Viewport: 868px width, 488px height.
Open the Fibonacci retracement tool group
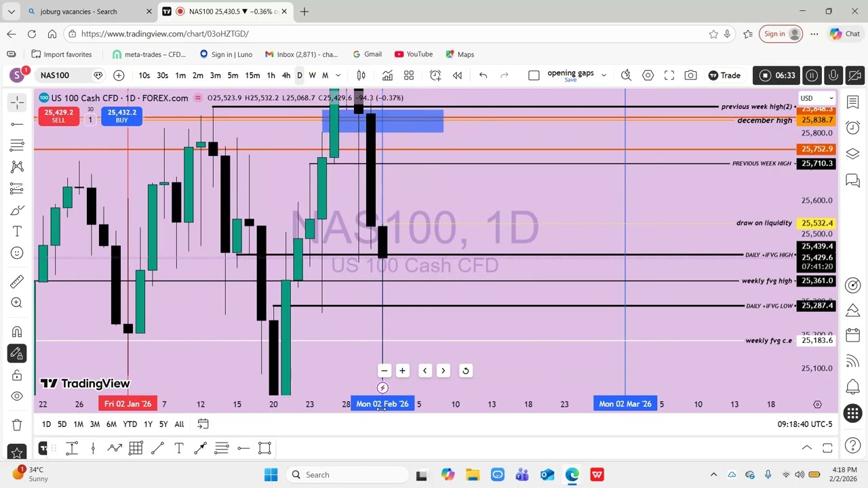coord(17,145)
